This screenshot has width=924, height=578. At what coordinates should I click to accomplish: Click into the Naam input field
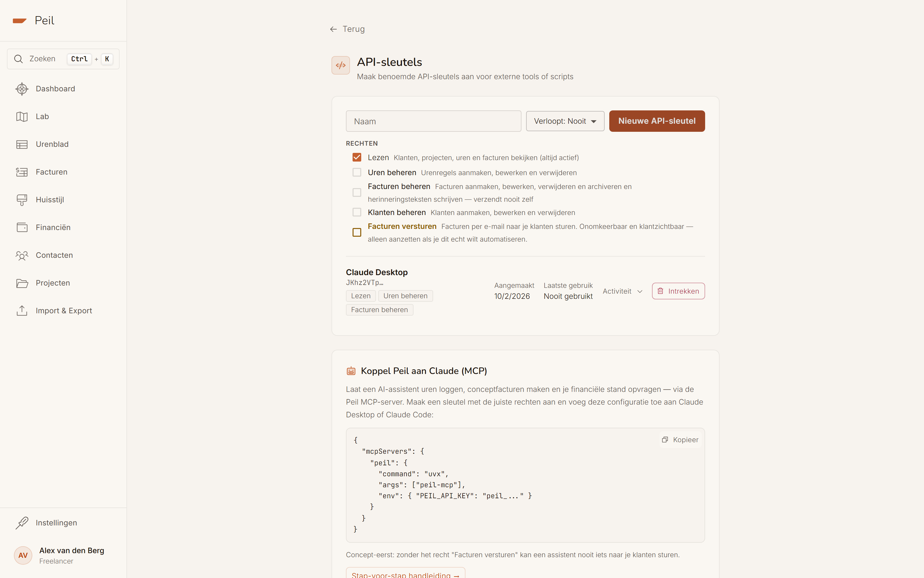pyautogui.click(x=433, y=121)
